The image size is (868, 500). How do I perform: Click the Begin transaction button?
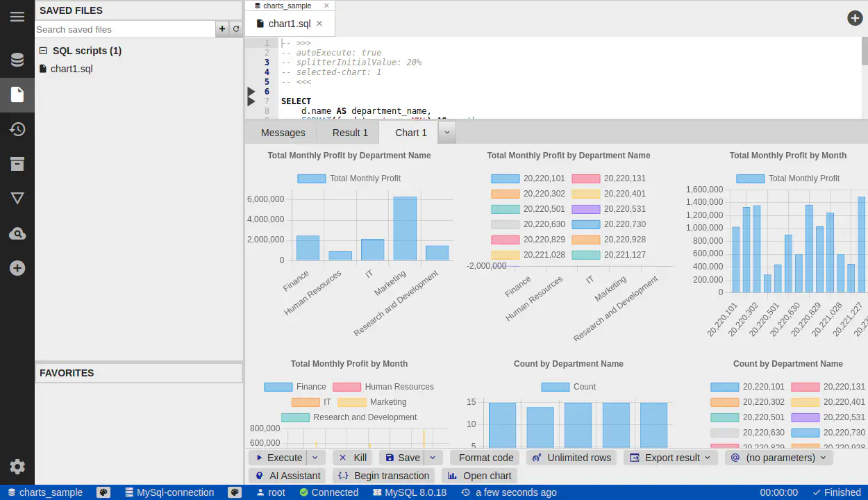point(383,476)
